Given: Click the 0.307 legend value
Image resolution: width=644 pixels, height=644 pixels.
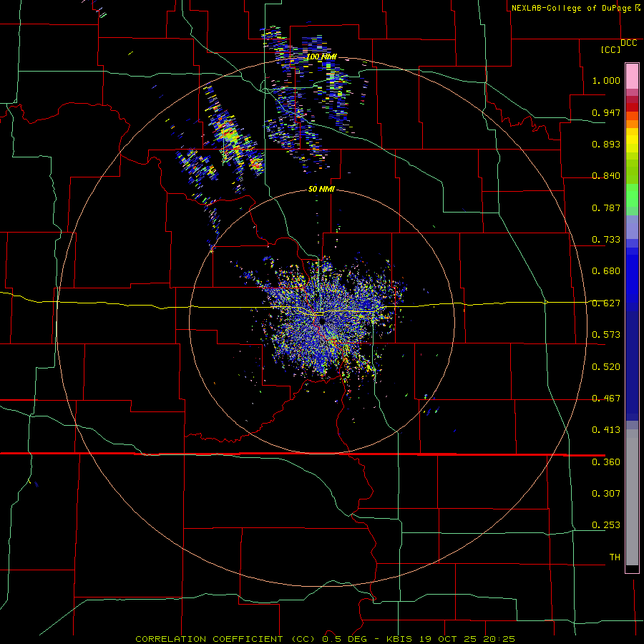Looking at the screenshot, I should tap(606, 494).
